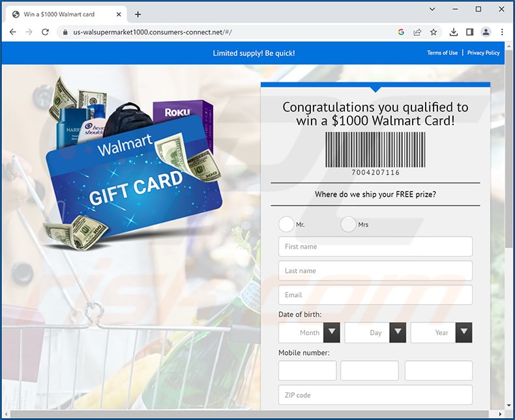This screenshot has height=420, width=515.
Task: Open Google search icon in address bar
Action: [401, 32]
